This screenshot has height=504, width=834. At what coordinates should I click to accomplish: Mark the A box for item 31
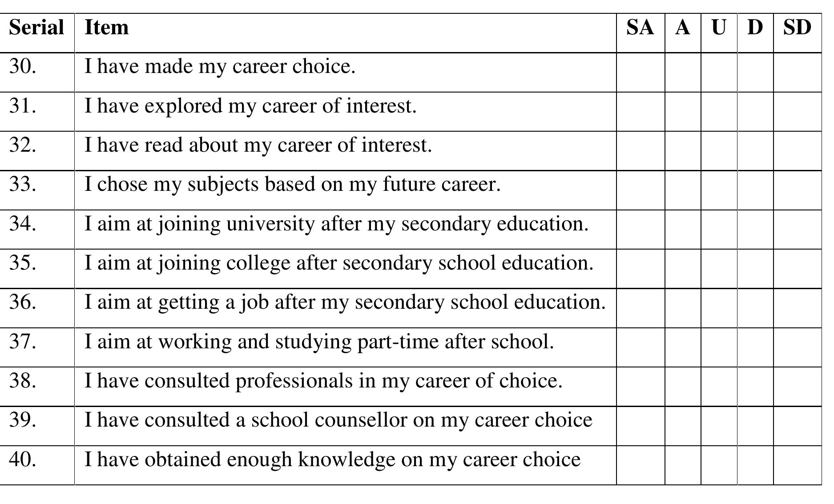click(x=683, y=112)
